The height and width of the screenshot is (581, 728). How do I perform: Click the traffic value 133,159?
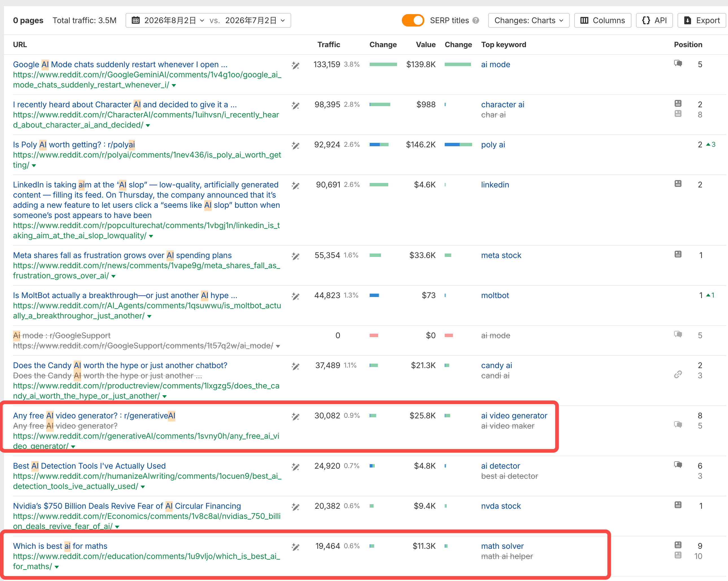(327, 65)
